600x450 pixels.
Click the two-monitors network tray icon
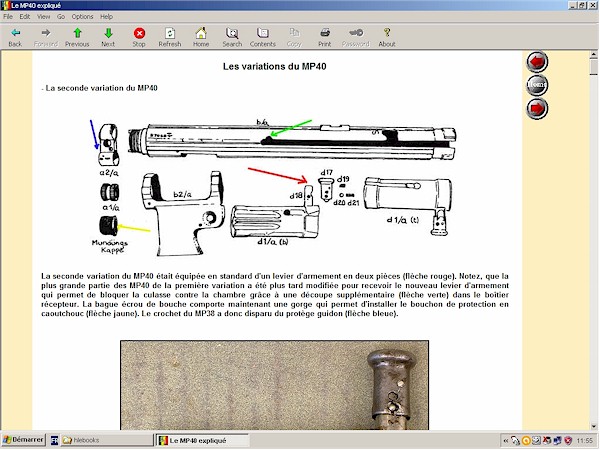click(558, 441)
